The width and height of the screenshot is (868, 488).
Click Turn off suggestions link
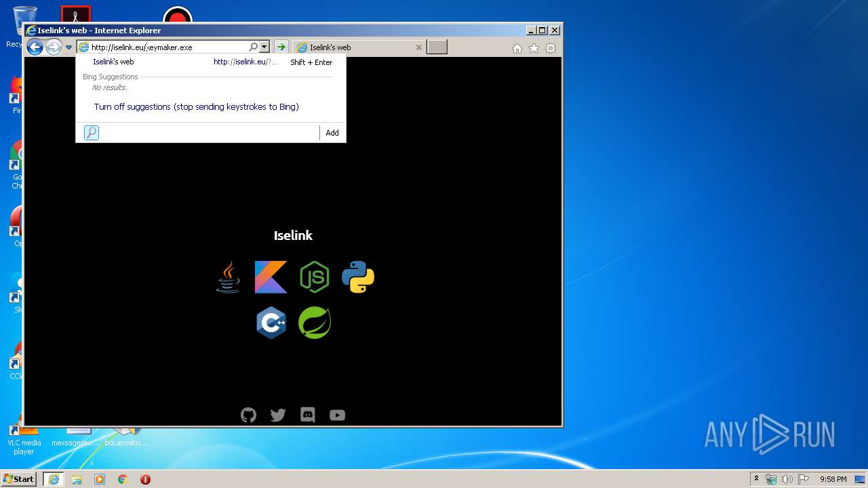pos(197,107)
